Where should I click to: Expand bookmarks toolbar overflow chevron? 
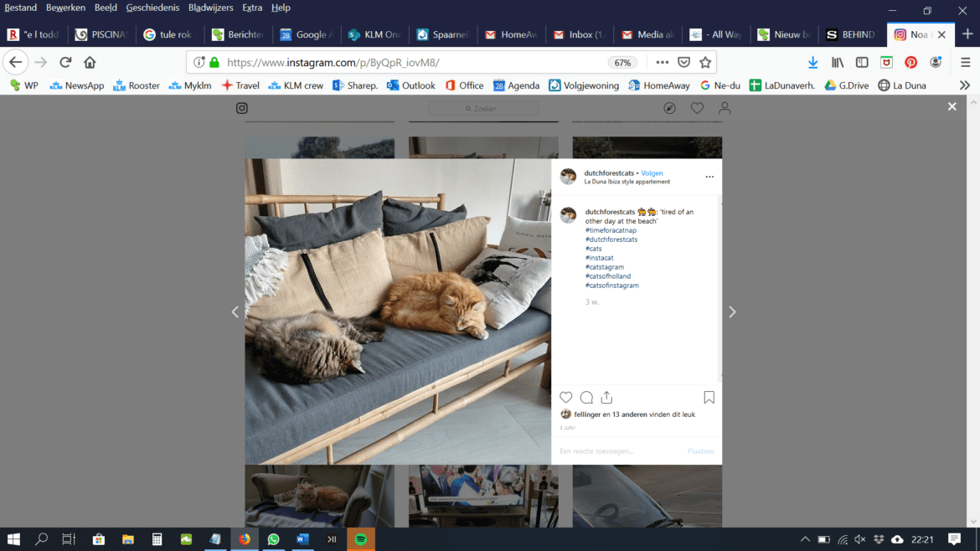point(965,85)
